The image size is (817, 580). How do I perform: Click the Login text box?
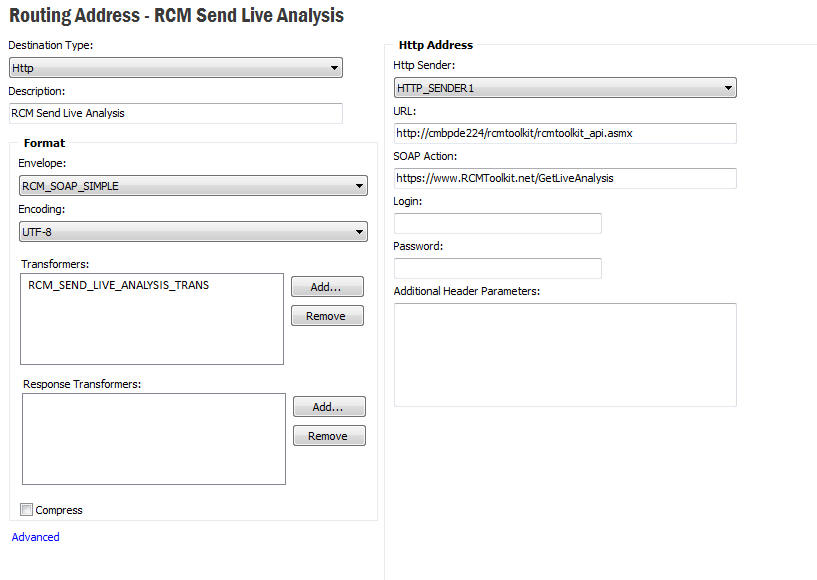(497, 223)
